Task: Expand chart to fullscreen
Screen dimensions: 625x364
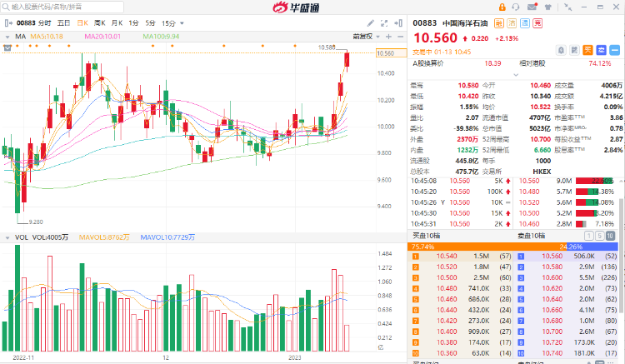Action: coord(384,23)
